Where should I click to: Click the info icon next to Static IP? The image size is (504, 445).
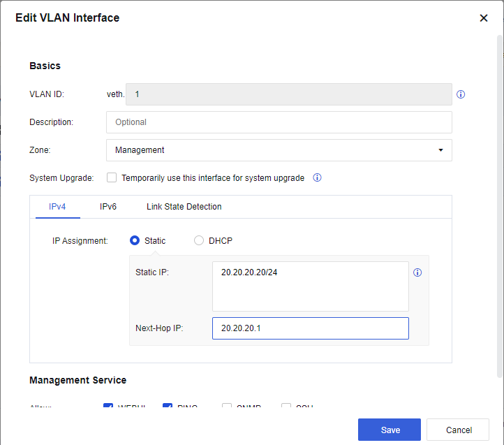(418, 272)
